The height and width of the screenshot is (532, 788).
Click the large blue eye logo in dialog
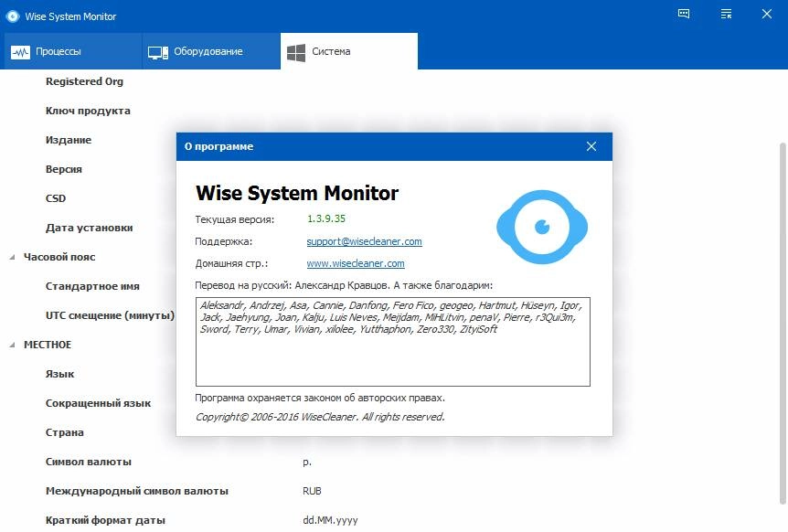542,227
